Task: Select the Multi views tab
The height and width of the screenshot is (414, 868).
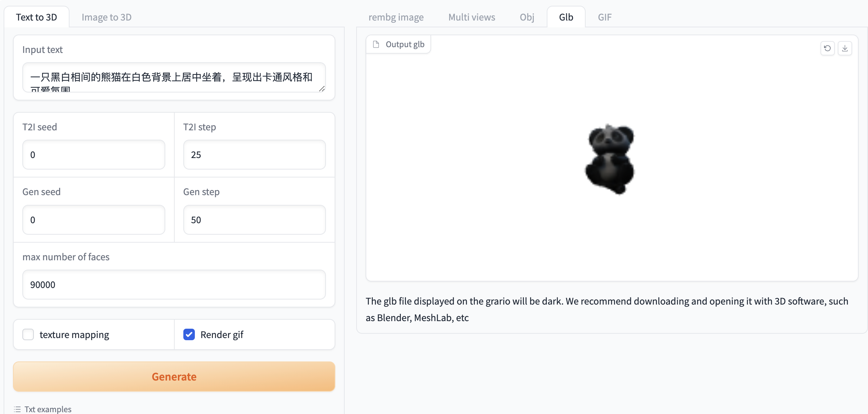Action: [x=471, y=17]
